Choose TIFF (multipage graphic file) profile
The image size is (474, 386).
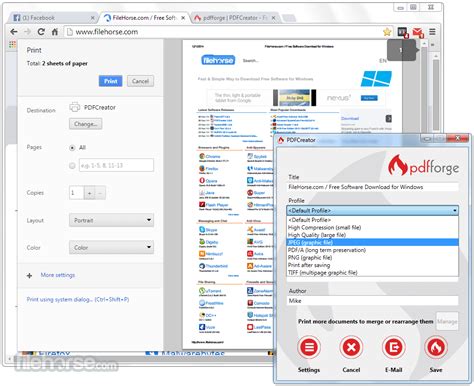pos(372,272)
